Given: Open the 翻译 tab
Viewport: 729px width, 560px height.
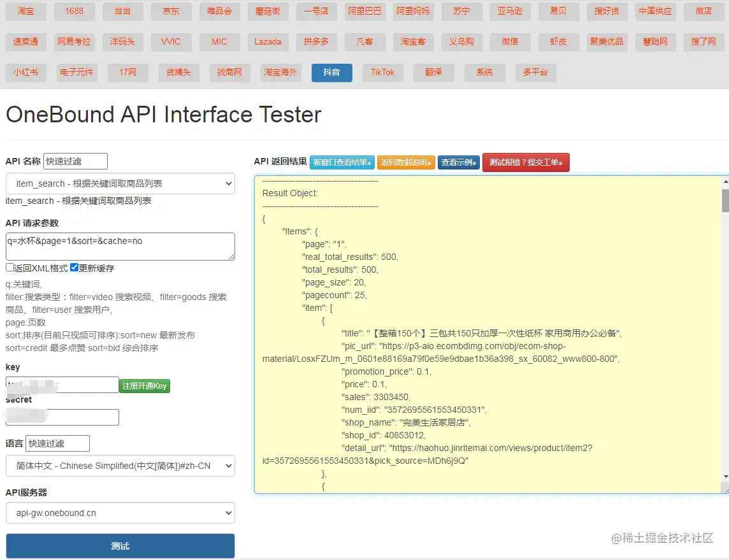Looking at the screenshot, I should coord(433,73).
